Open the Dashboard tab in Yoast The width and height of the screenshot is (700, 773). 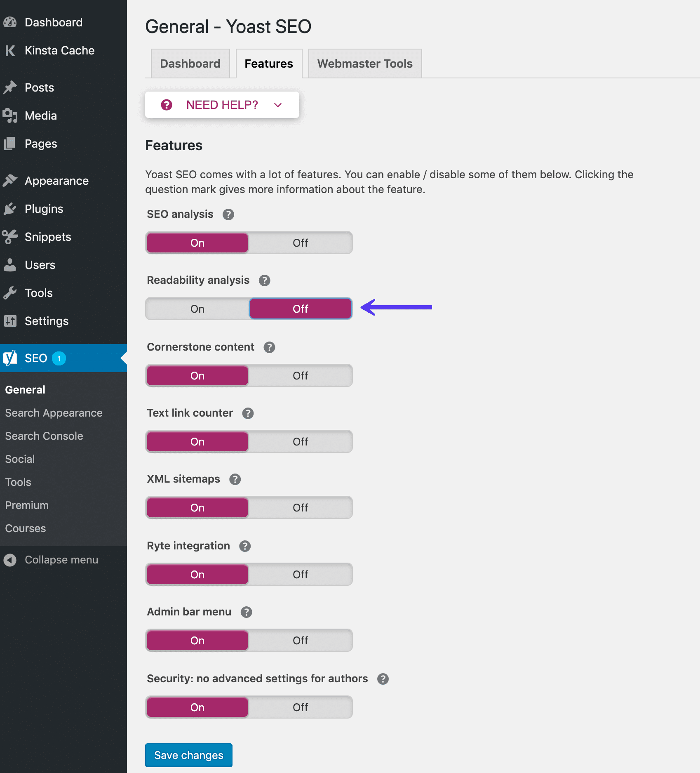click(x=190, y=64)
